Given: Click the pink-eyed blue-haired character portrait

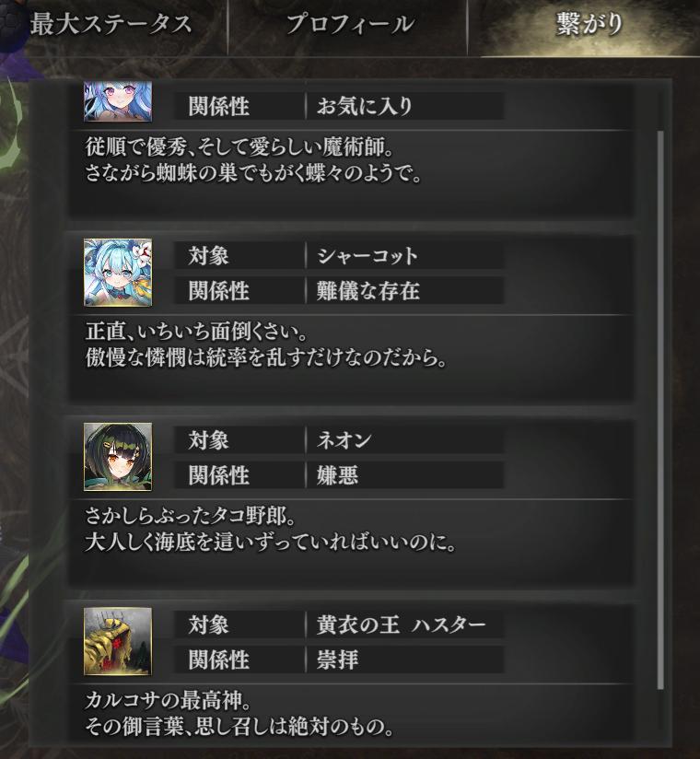Looking at the screenshot, I should click(118, 101).
